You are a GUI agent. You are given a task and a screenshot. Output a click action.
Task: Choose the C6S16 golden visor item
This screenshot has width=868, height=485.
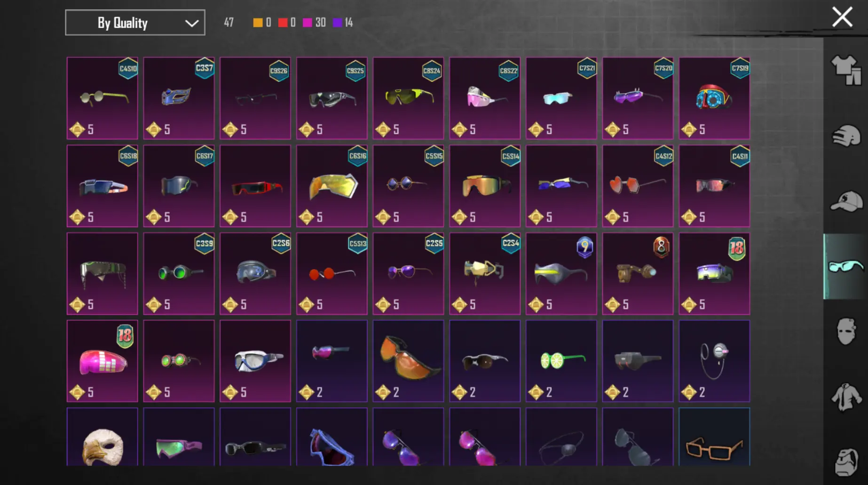tap(332, 186)
